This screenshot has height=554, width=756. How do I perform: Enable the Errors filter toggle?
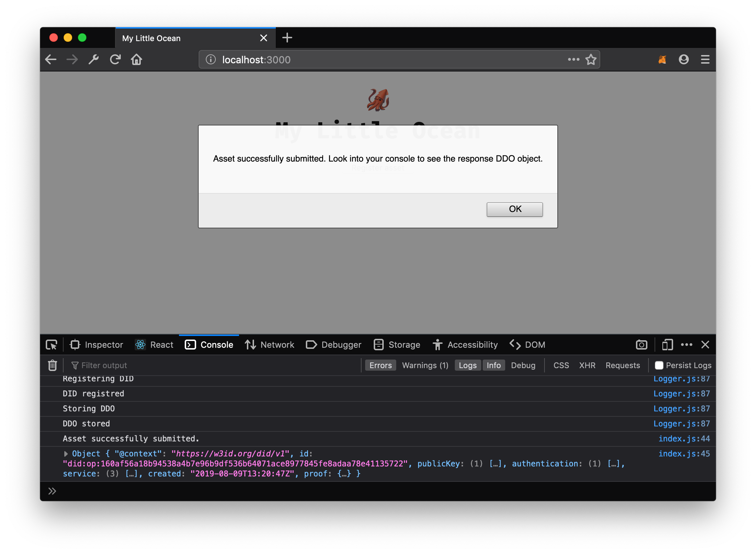[381, 365]
